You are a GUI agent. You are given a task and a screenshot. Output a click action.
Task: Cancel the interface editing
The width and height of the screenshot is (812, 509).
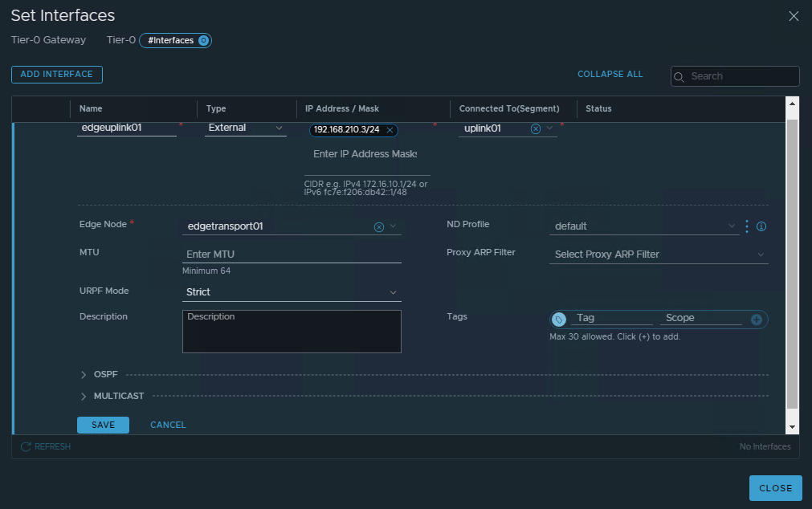(168, 425)
